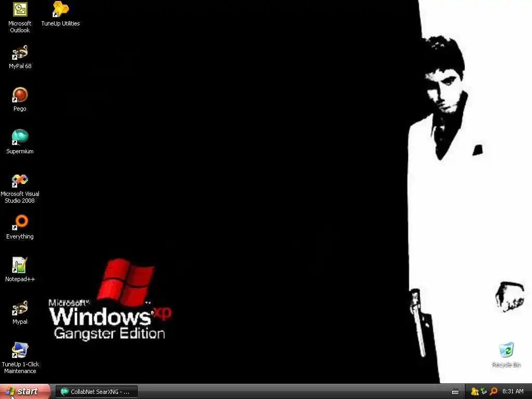This screenshot has width=532, height=399.
Task: Select the TuneUp Utilities desktop shortcut
Action: [x=60, y=14]
